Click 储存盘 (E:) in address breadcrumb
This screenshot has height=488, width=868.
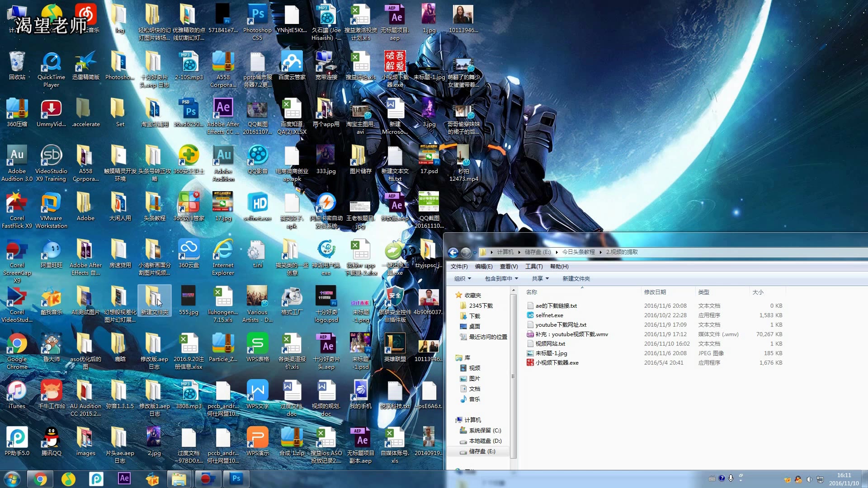point(538,252)
